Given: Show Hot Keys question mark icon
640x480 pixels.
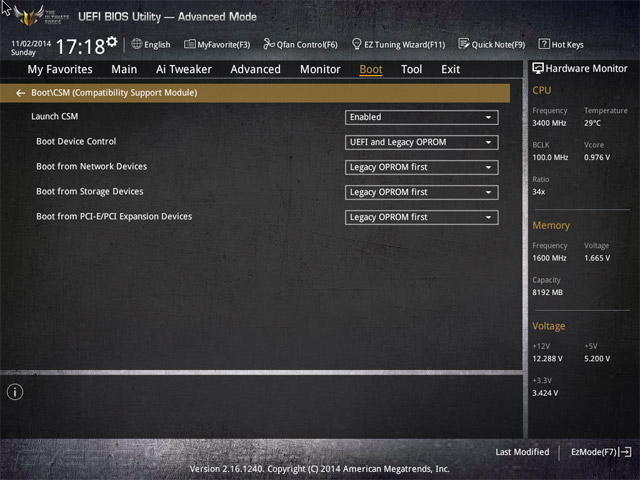Looking at the screenshot, I should tap(544, 44).
